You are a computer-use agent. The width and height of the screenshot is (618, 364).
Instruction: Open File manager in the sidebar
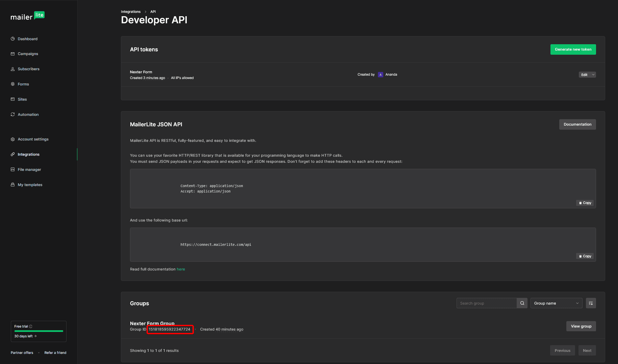tap(29, 170)
